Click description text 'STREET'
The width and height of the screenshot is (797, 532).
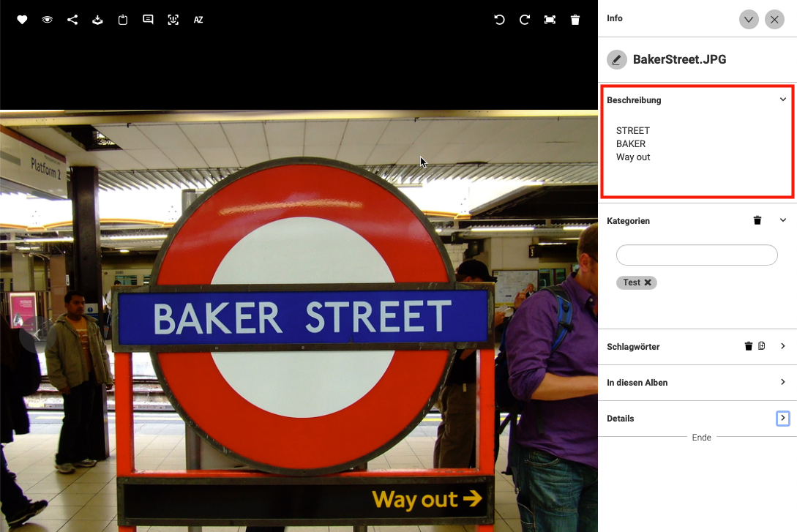pos(633,130)
